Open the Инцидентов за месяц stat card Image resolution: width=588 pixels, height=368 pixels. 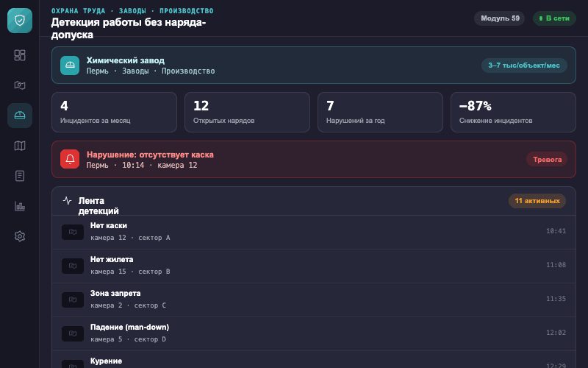[114, 113]
